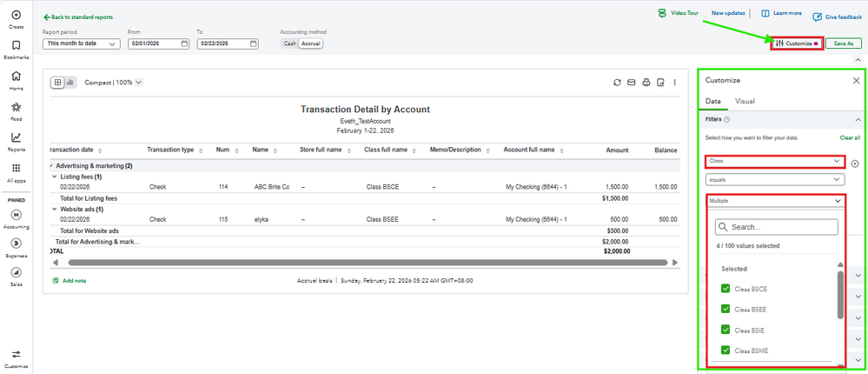Collapse the panel with top chevron below Save As
Viewport: 868px width, 374px height.
tap(858, 59)
